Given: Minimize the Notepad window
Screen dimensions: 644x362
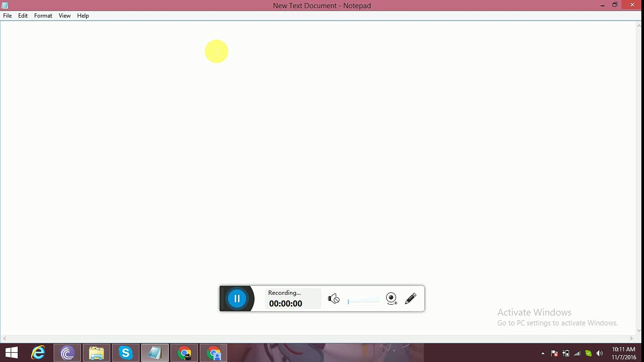Looking at the screenshot, I should pos(603,5).
